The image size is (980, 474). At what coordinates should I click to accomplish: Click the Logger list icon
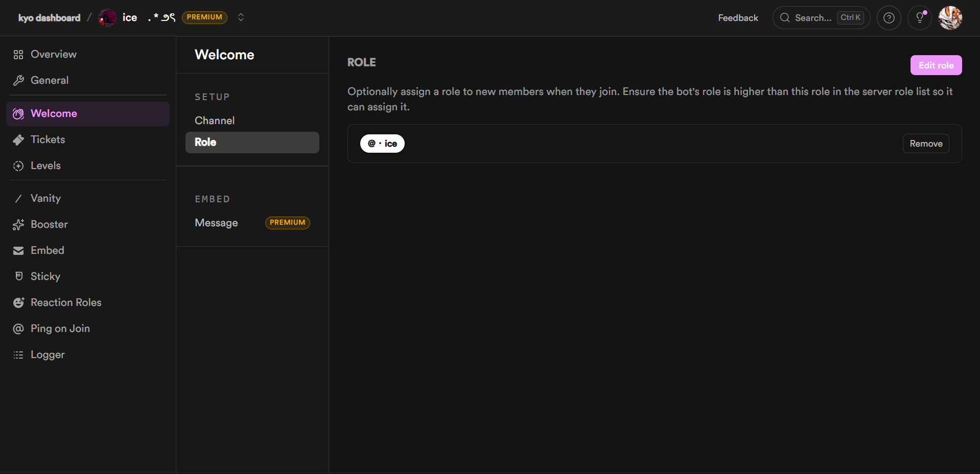18,355
